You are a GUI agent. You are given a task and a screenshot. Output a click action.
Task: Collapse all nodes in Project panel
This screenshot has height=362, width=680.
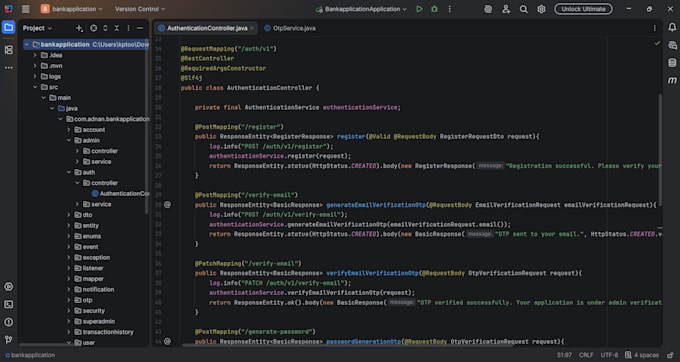117,28
